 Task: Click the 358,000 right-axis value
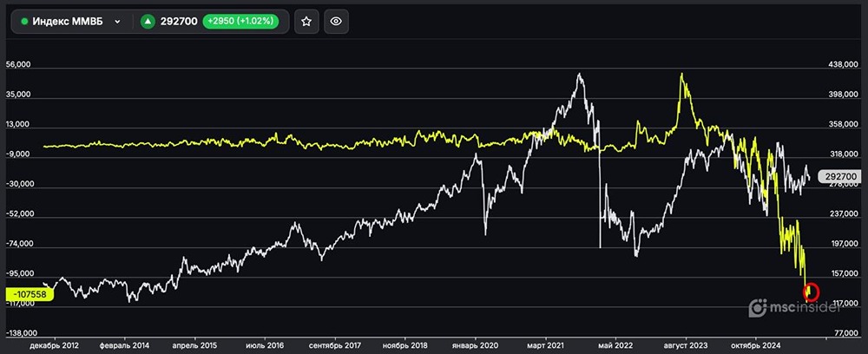click(x=843, y=125)
